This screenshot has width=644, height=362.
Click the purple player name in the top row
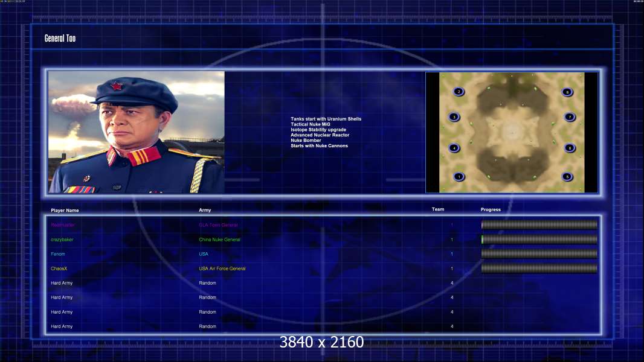(62, 225)
